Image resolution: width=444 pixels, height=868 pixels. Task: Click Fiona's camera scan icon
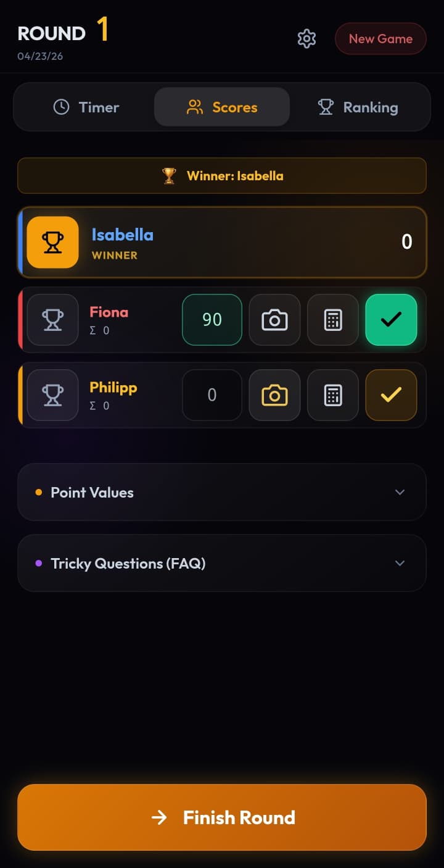(x=274, y=320)
